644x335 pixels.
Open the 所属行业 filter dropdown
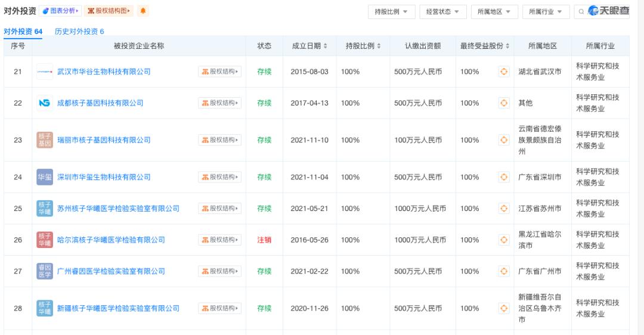click(x=546, y=12)
